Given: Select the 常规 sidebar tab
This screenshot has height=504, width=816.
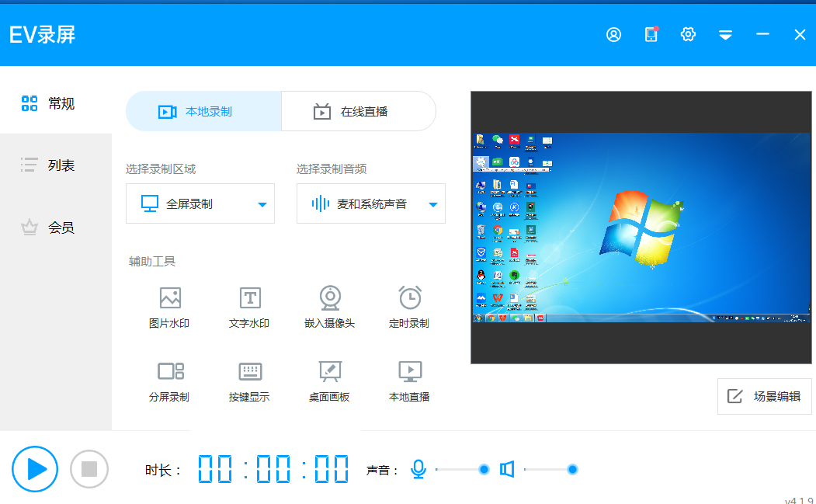Looking at the screenshot, I should (56, 103).
